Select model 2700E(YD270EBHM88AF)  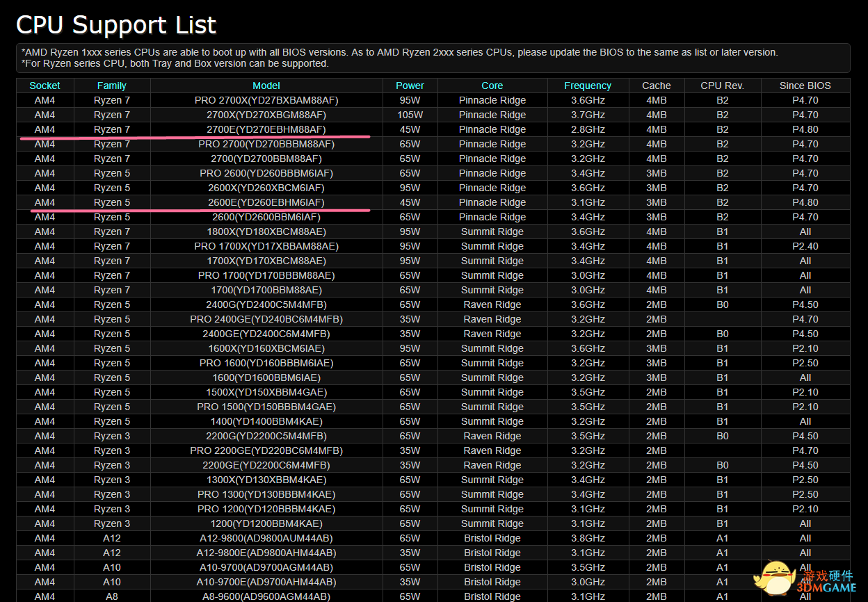point(266,129)
